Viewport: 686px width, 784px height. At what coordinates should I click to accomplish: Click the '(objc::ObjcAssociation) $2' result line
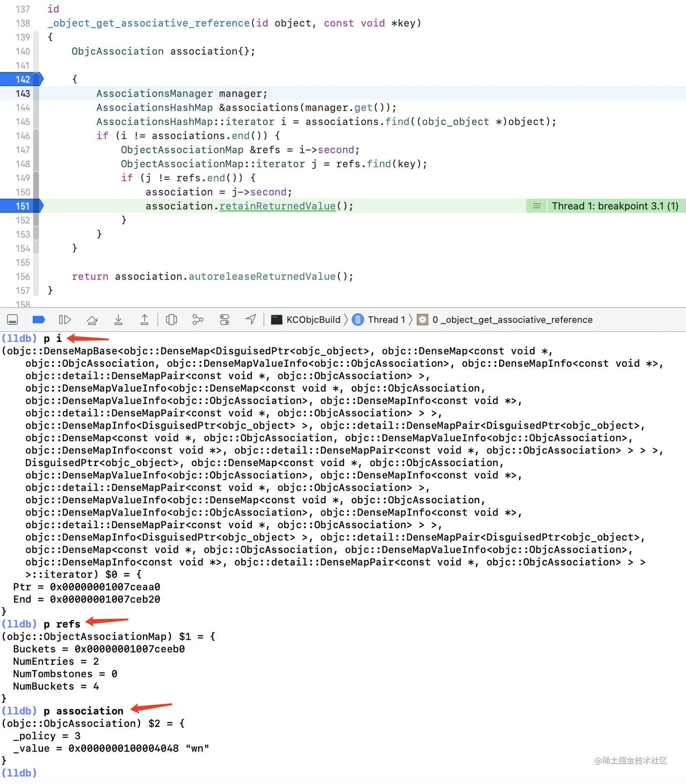[93, 723]
